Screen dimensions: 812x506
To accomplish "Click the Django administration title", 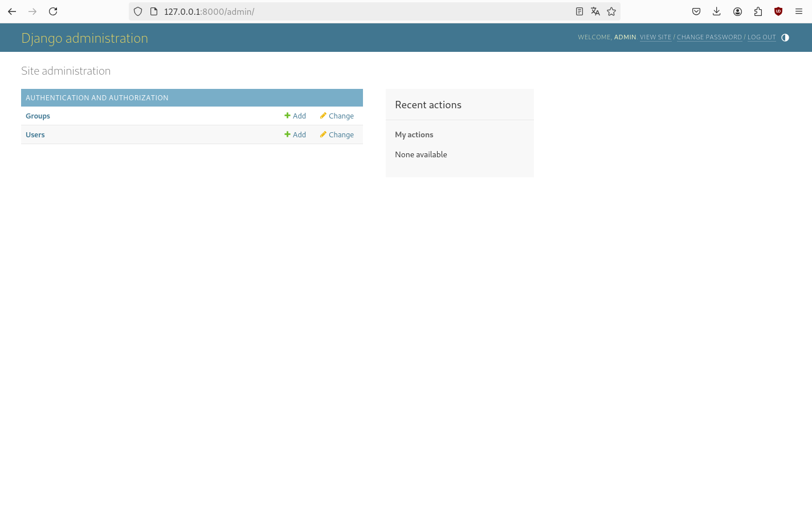I will click(x=84, y=38).
